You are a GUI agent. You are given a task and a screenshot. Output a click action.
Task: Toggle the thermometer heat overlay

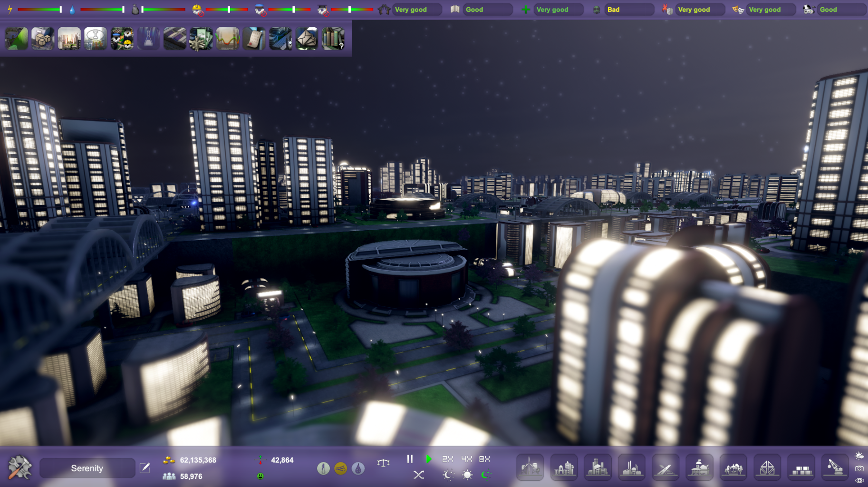tap(323, 468)
